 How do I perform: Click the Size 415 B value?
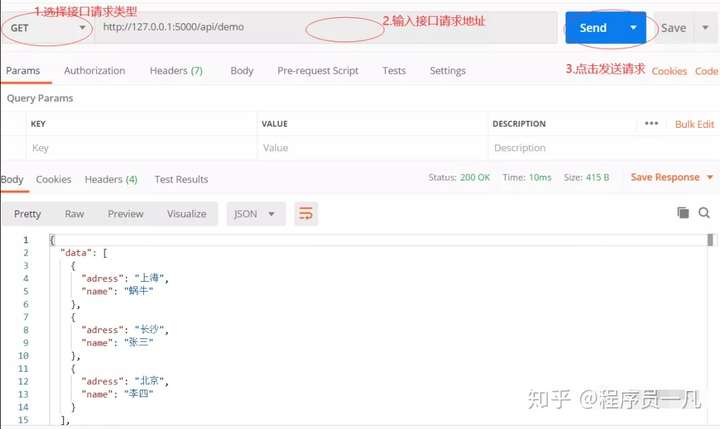pyautogui.click(x=597, y=177)
